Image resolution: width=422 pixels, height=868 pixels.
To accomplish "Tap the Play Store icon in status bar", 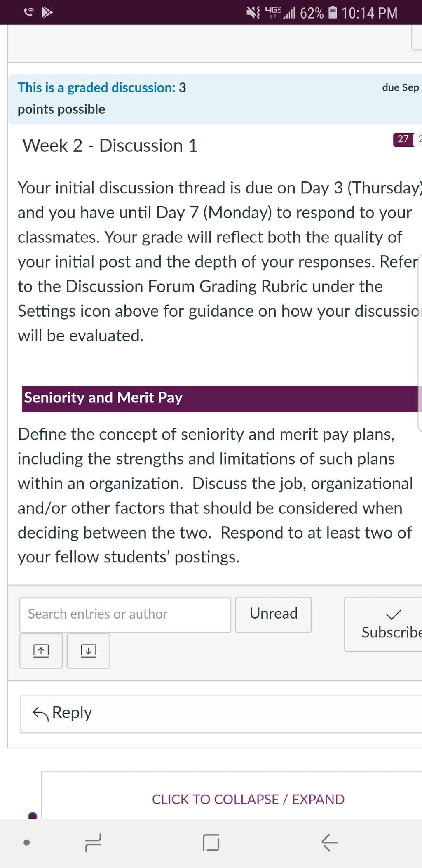I will 47,13.
